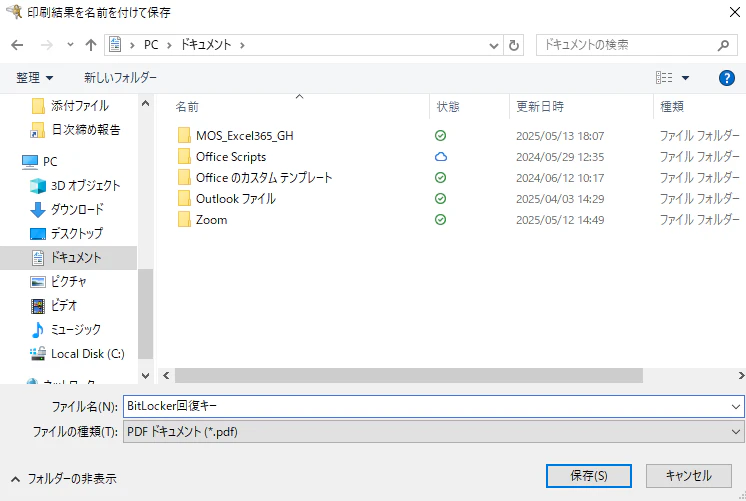Select the Office のカスタム テンプレート folder

coord(264,177)
